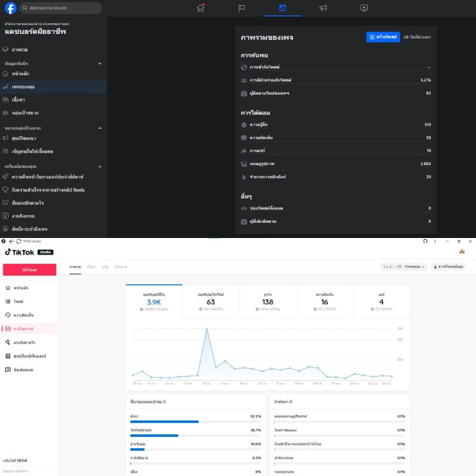Go back using the TikTok window back arrow
Viewport: 476px width, 476px height.
11,241
